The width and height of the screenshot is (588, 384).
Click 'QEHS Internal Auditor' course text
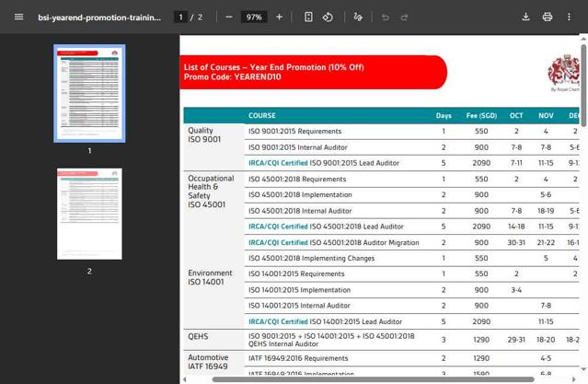(x=283, y=343)
